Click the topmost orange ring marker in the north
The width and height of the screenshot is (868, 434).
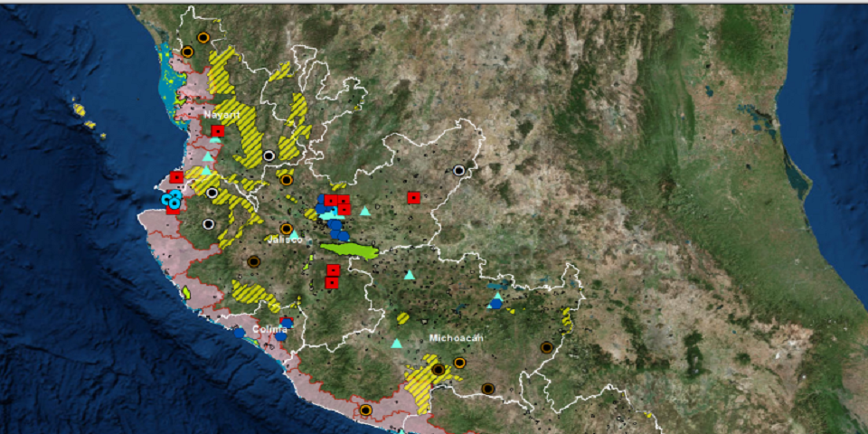[x=203, y=37]
